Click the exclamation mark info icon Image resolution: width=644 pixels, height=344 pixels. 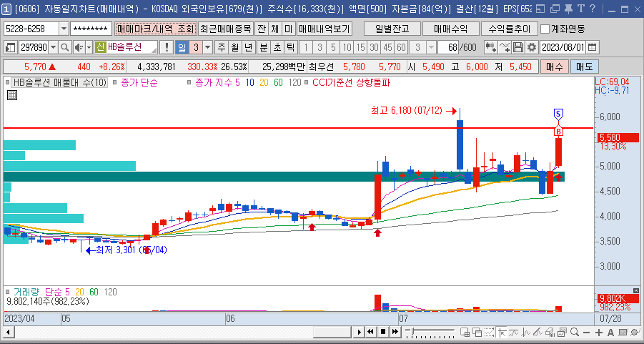tap(167, 47)
